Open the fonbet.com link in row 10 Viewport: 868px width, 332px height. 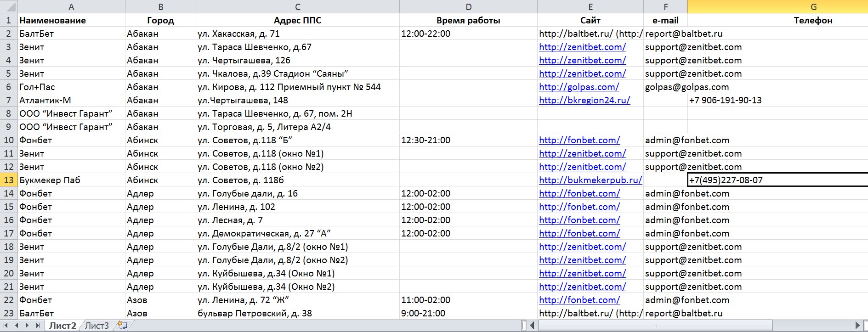point(579,140)
